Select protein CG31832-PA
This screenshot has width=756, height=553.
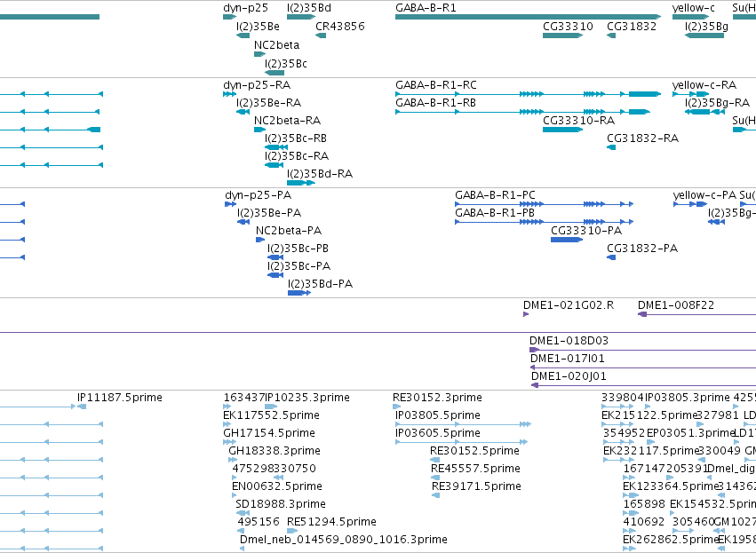tap(642, 249)
